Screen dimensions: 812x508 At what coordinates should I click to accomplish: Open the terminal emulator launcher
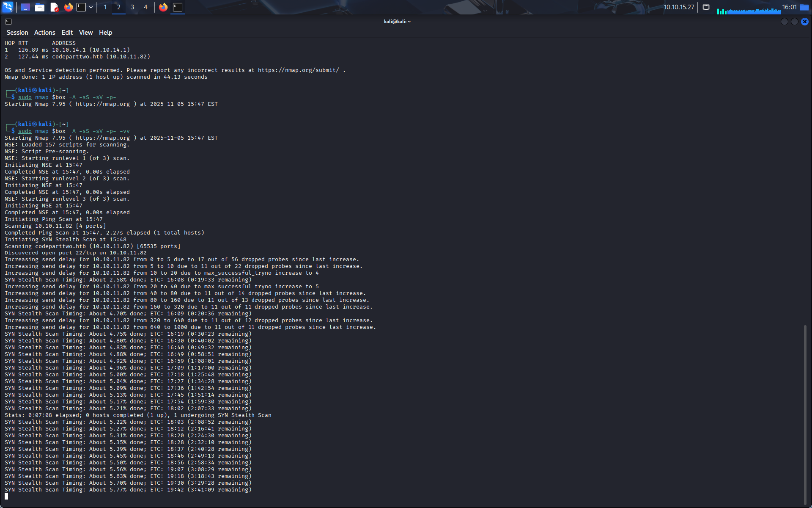click(x=81, y=7)
